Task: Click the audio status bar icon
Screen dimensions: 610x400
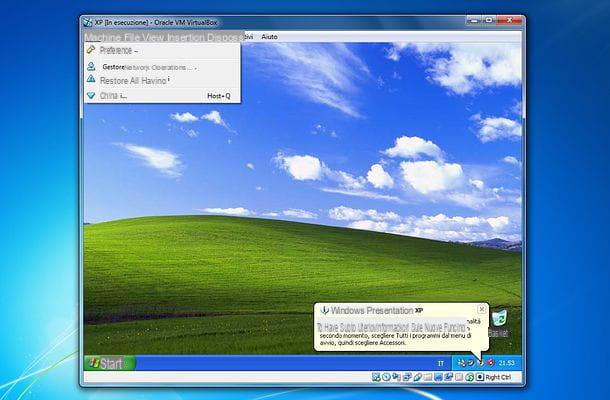Action: point(396,377)
